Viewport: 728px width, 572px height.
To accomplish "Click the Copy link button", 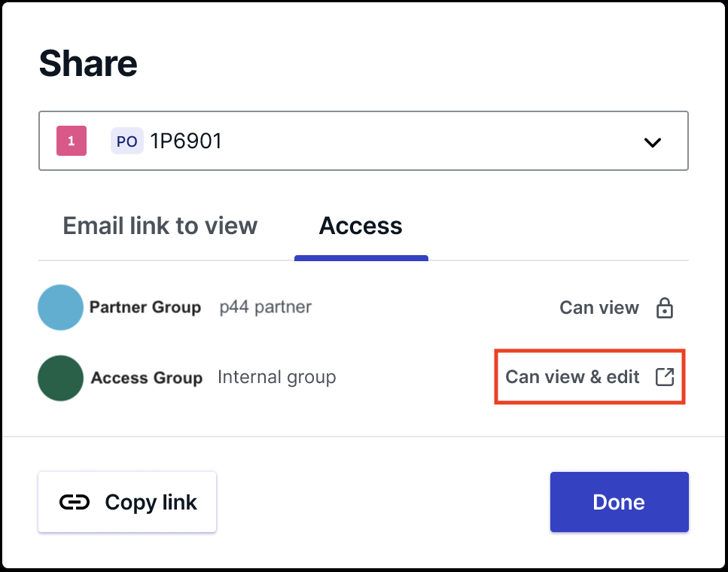I will (x=127, y=502).
